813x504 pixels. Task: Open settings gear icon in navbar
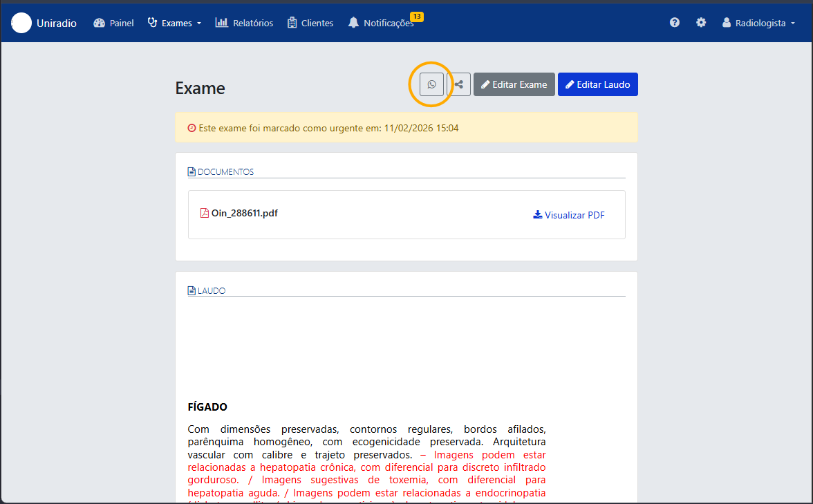click(x=701, y=22)
